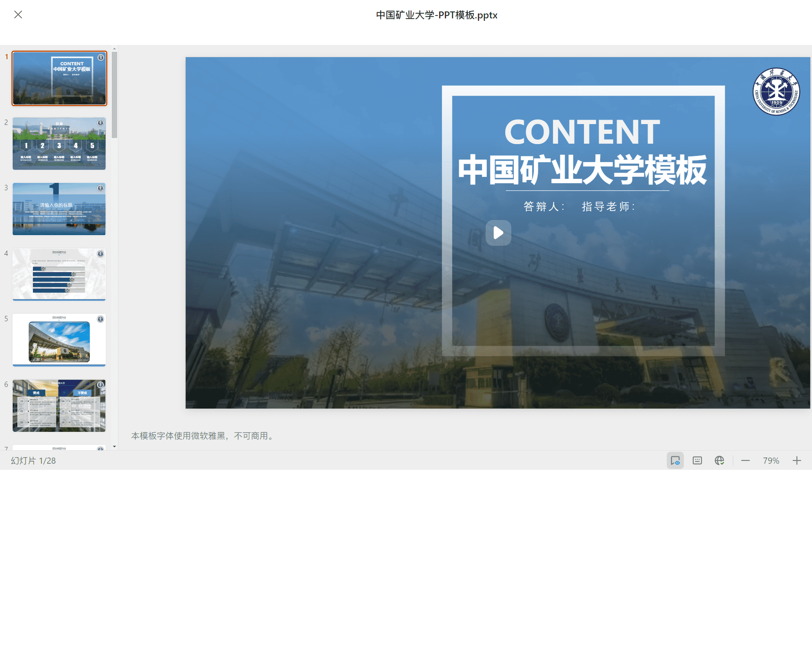Click the 79% zoom level value
This screenshot has height=649, width=812.
pyautogui.click(x=771, y=460)
